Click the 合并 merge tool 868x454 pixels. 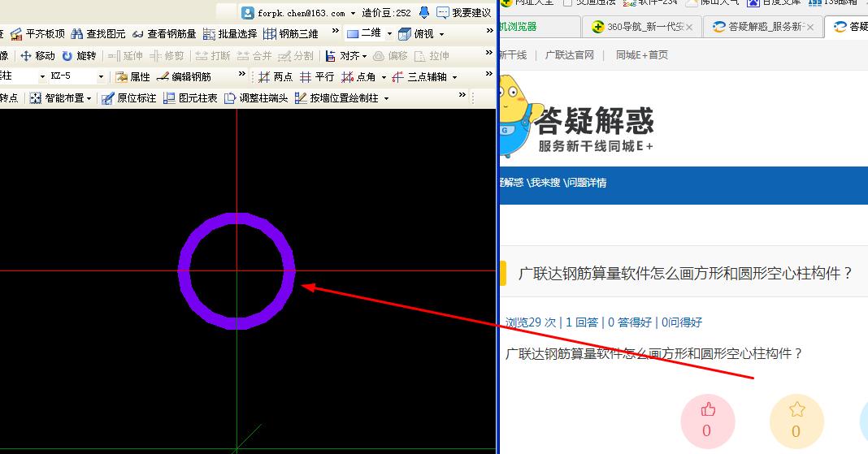pos(254,56)
